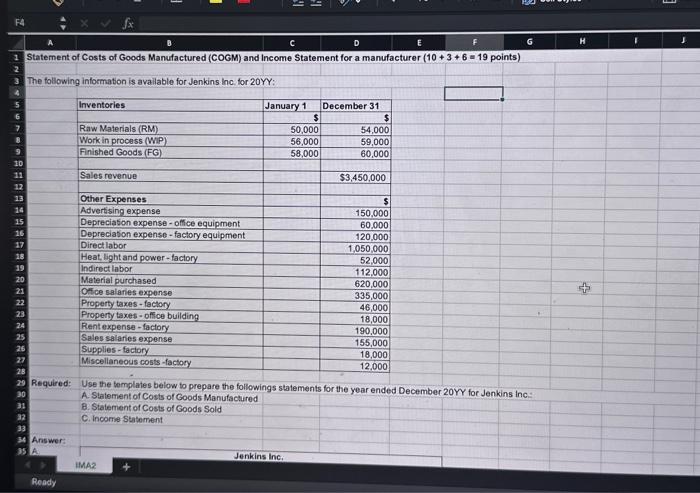The image size is (700, 493).
Task: Click 'Depreciation expense - factory equipment' cell
Action: (171, 234)
